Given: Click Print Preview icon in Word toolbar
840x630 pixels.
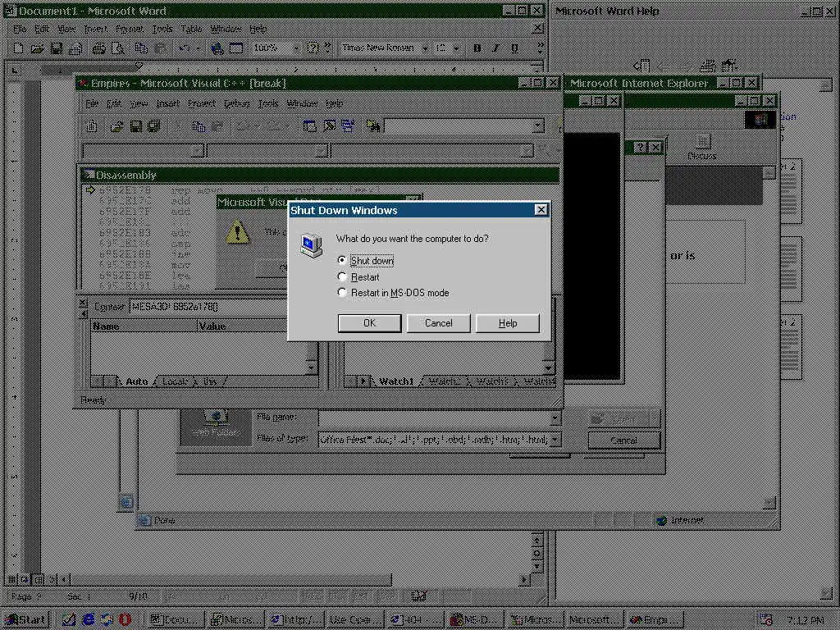Looking at the screenshot, I should tap(117, 48).
